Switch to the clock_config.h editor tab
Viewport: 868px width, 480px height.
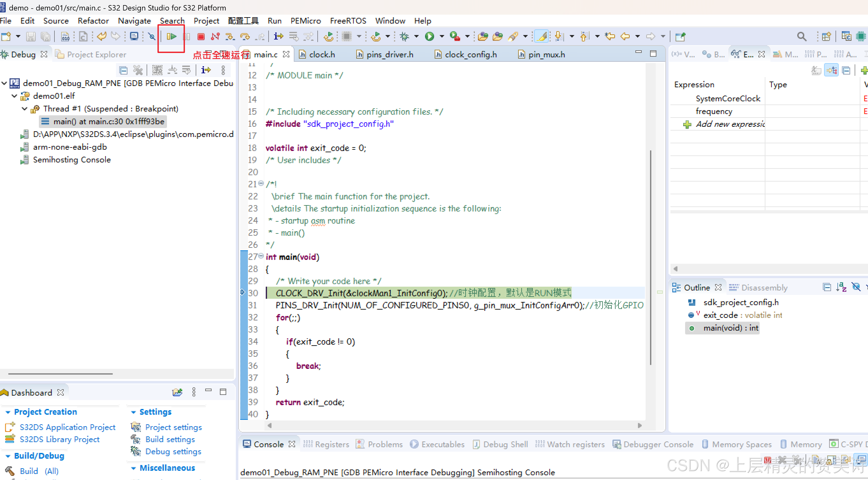pyautogui.click(x=470, y=54)
